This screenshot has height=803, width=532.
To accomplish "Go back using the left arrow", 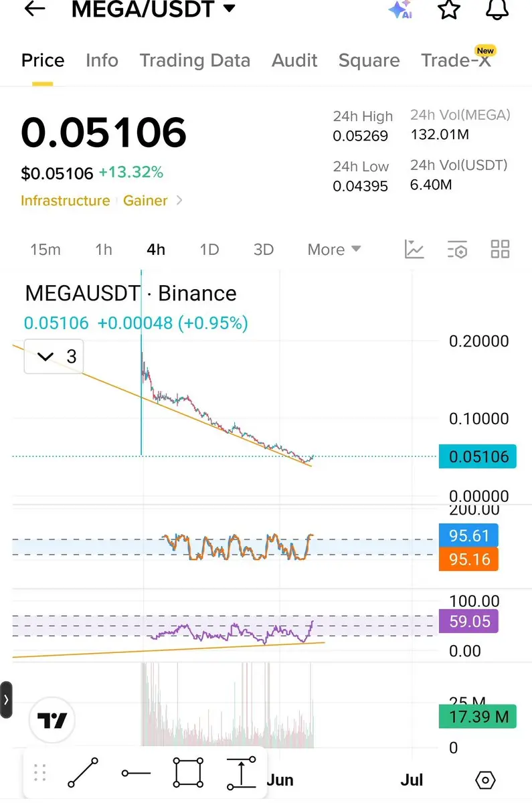I will [x=34, y=9].
